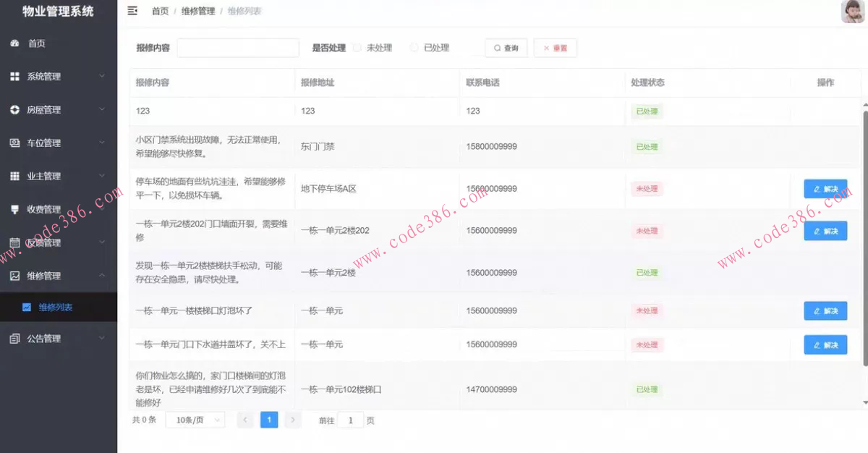The image size is (868, 453).
Task: Select the 公告管理 announcement icon
Action: pos(17,338)
